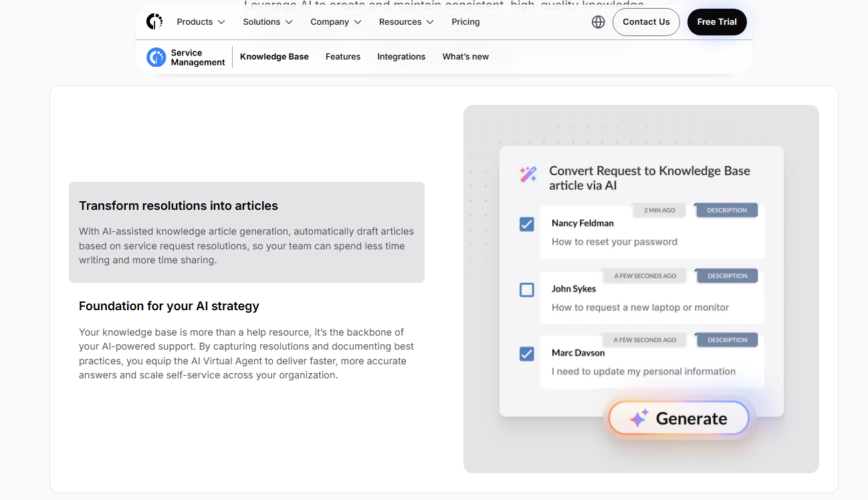Click the 'Convert Request to Knowledge Base article' heading
The height and width of the screenshot is (500, 868).
tap(649, 178)
